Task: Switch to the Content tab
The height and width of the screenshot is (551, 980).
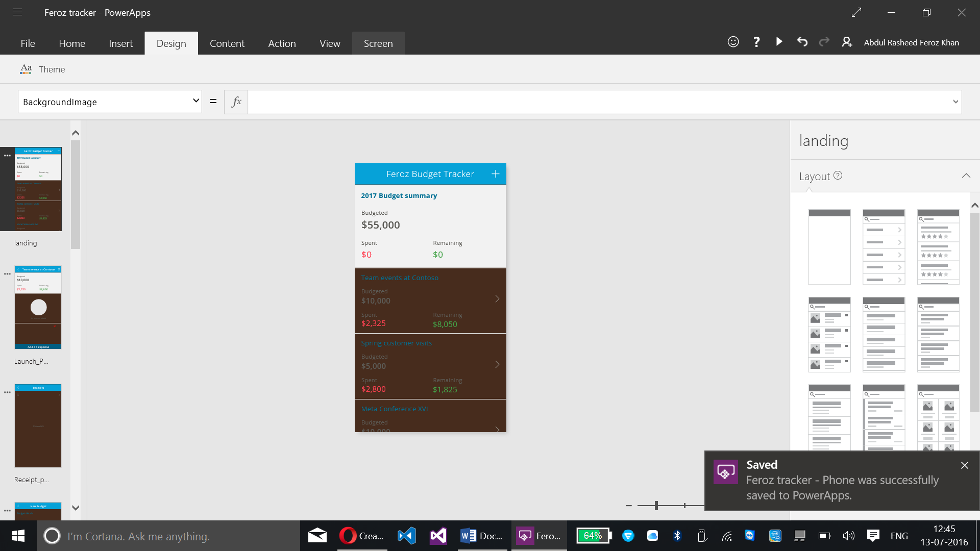Action: tap(227, 43)
